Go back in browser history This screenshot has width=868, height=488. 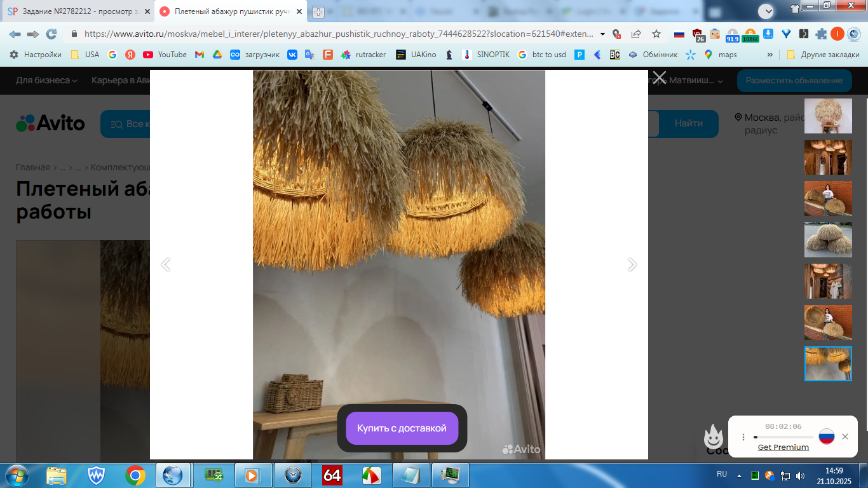14,34
